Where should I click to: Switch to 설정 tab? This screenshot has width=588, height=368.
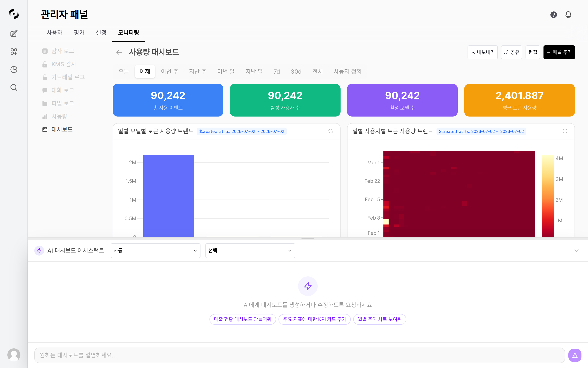[101, 32]
